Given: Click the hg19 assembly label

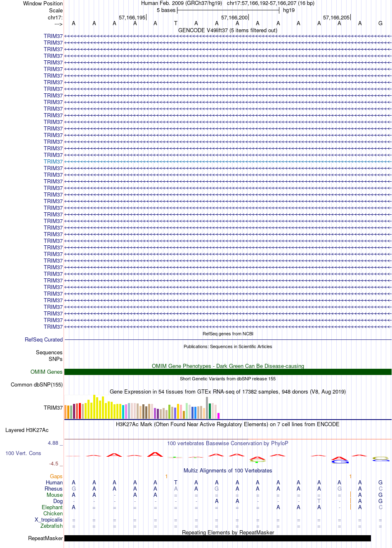Looking at the screenshot, I should click(289, 10).
